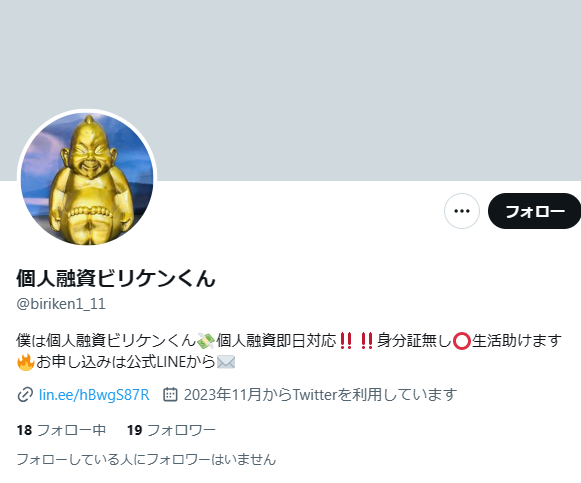Click the red circle emoji in bio
581x483 pixels.
point(462,341)
